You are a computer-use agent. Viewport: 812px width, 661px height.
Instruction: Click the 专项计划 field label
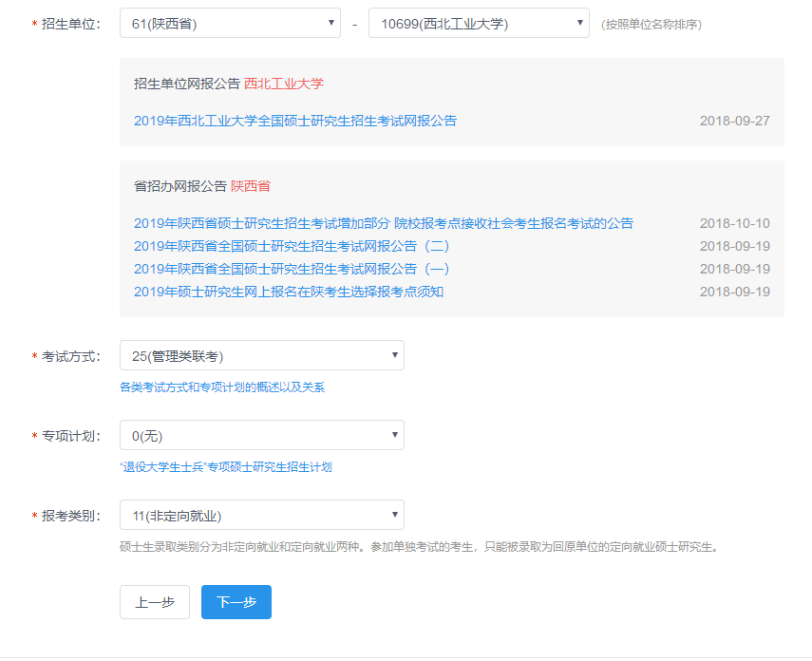(x=70, y=436)
